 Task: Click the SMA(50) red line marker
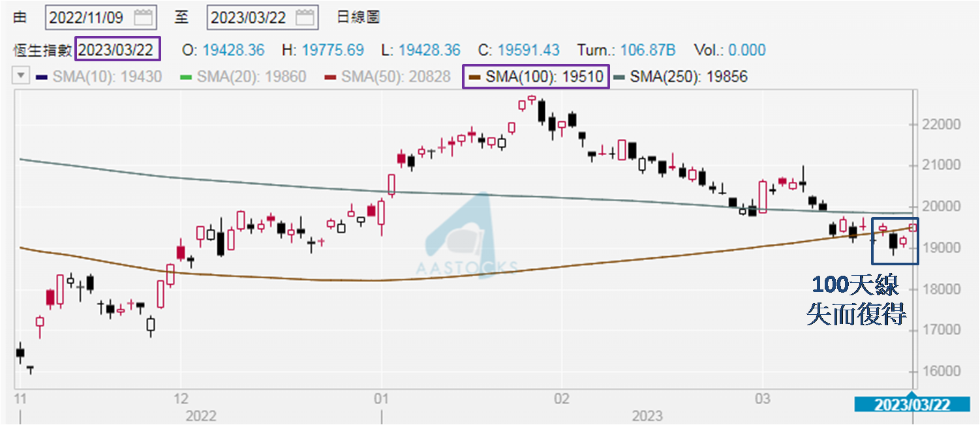[331, 77]
